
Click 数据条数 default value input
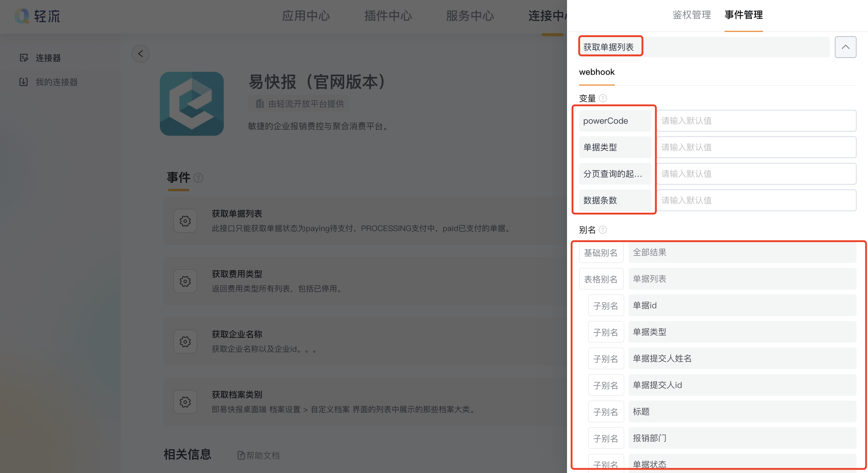(x=756, y=201)
